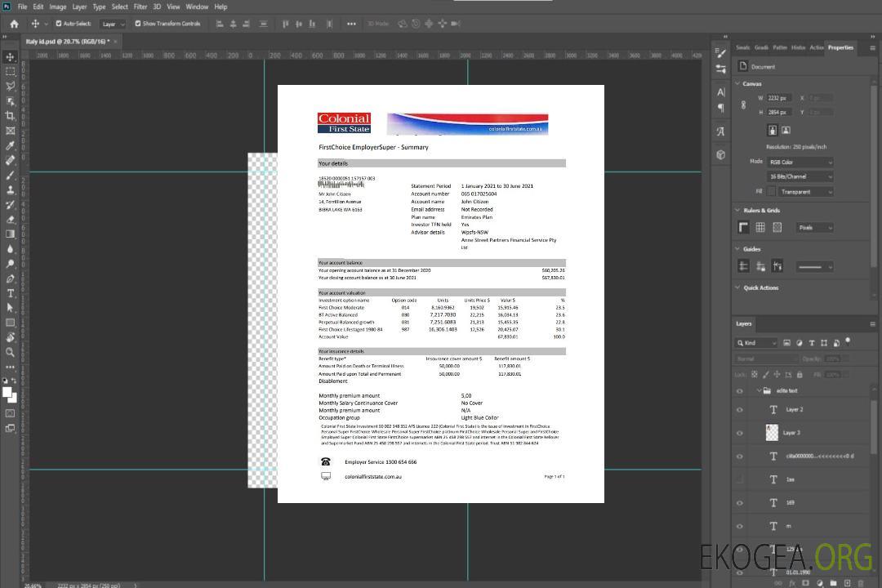Open the Auto-Select Layer dropdown
This screenshot has height=588, width=882.
[x=113, y=24]
